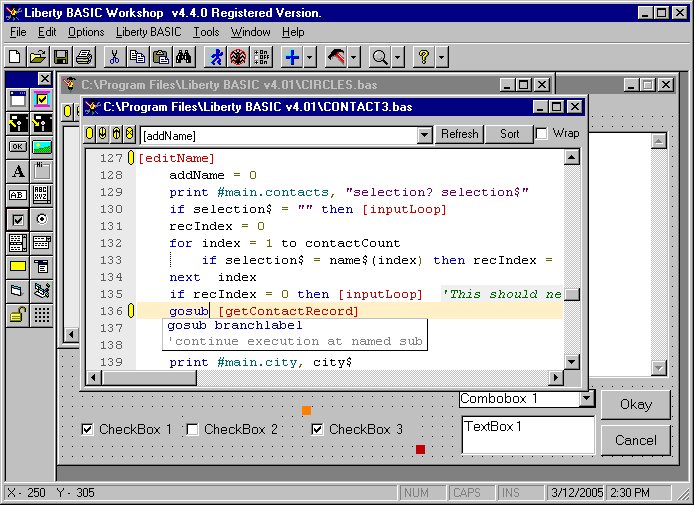Click the open padlock icon in the palette
The width and height of the screenshot is (694, 505).
18,315
